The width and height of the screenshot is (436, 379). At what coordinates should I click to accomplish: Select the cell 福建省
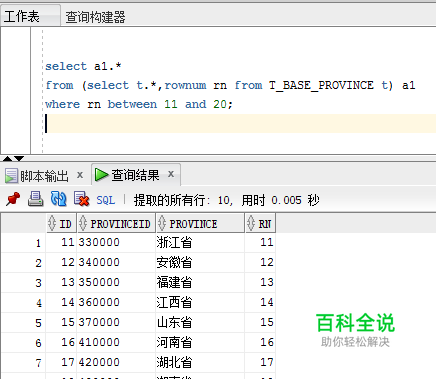(x=200, y=282)
